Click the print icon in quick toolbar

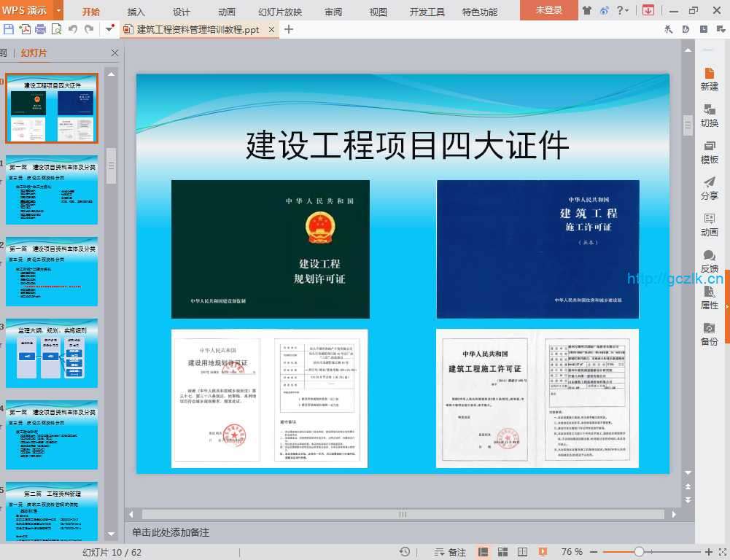(40, 29)
